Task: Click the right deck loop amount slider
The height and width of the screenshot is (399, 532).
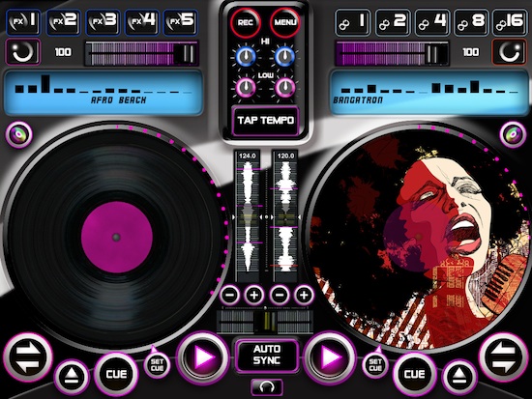Action: 392,53
